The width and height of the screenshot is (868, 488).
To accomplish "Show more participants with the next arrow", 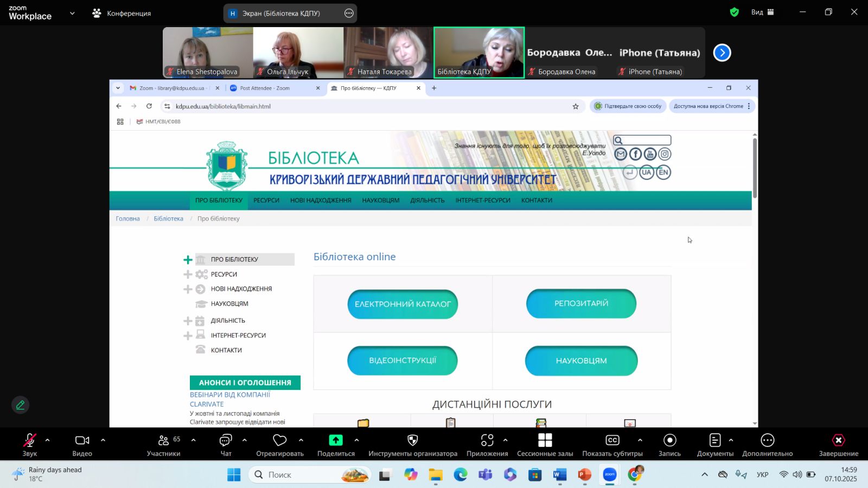I will [x=722, y=53].
